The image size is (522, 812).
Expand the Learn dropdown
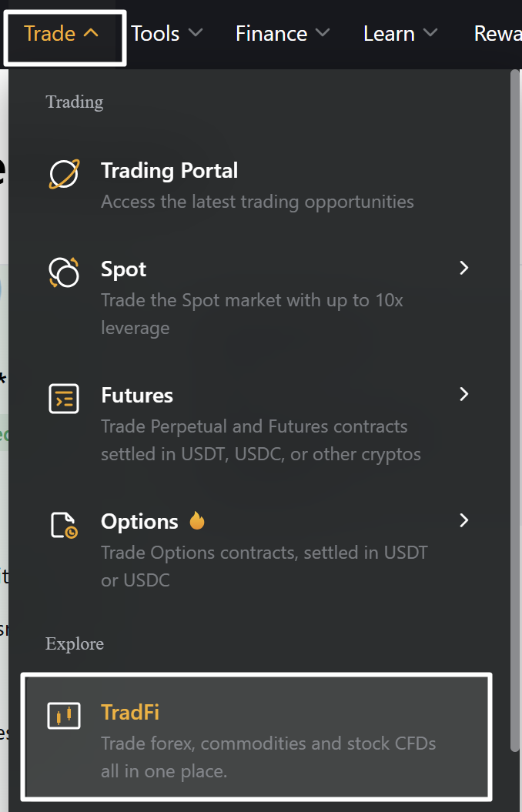[x=400, y=33]
